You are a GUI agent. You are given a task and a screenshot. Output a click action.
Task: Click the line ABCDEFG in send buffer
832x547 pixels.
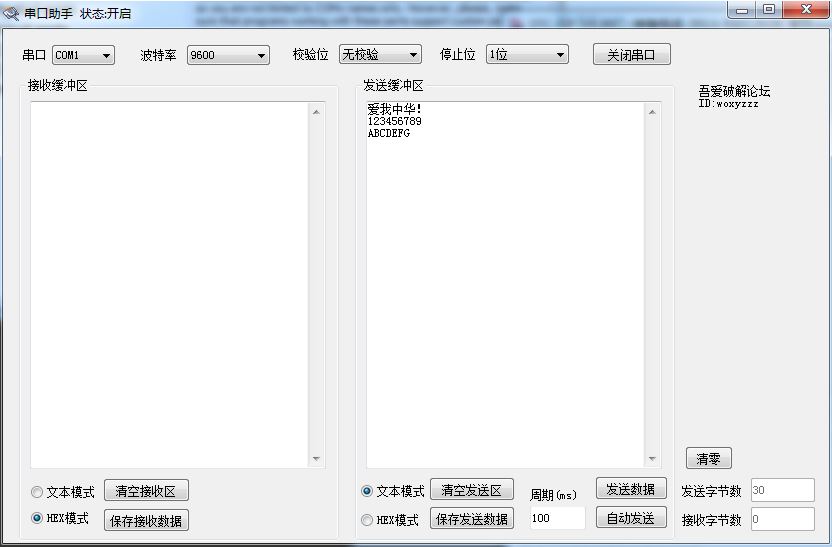pyautogui.click(x=389, y=133)
